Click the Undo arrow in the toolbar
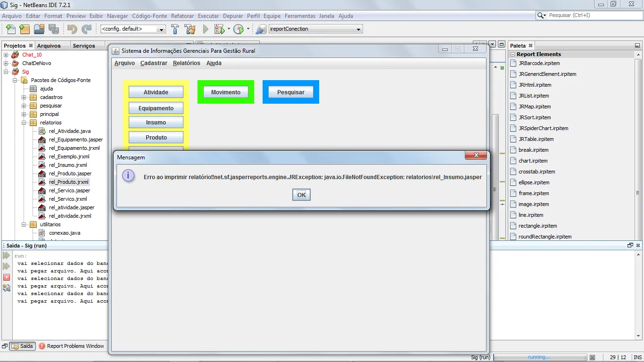This screenshot has width=644, height=362. pyautogui.click(x=72, y=29)
